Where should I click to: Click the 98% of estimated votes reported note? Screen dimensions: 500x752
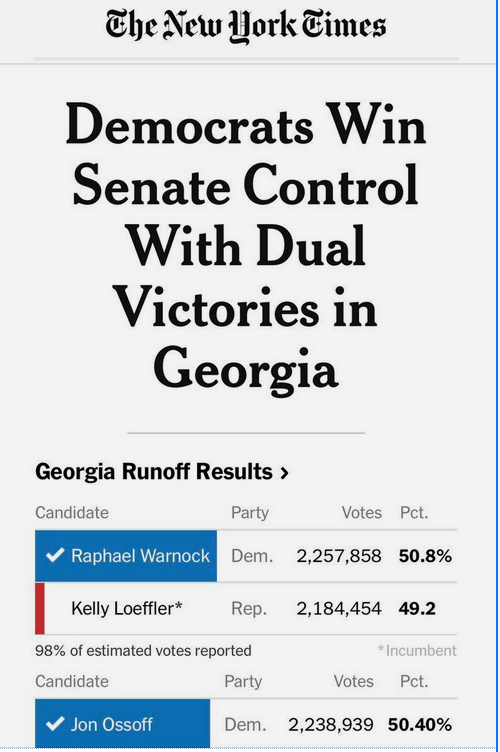click(x=143, y=651)
